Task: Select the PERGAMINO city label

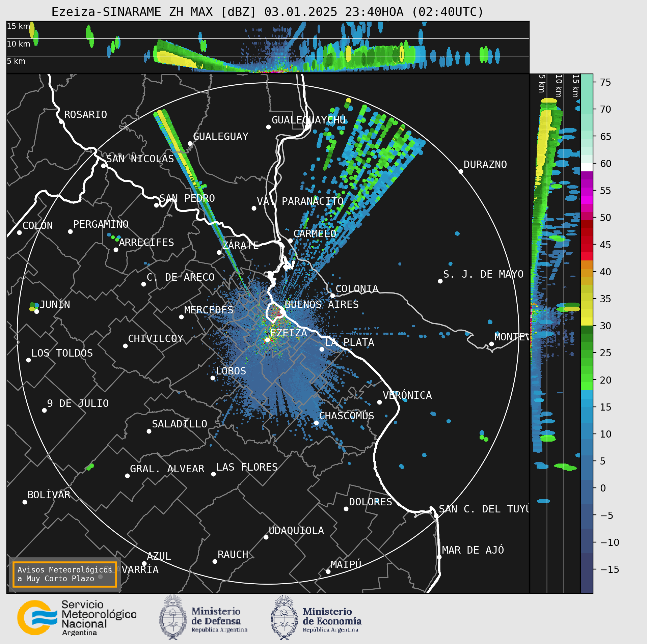Action: [101, 224]
